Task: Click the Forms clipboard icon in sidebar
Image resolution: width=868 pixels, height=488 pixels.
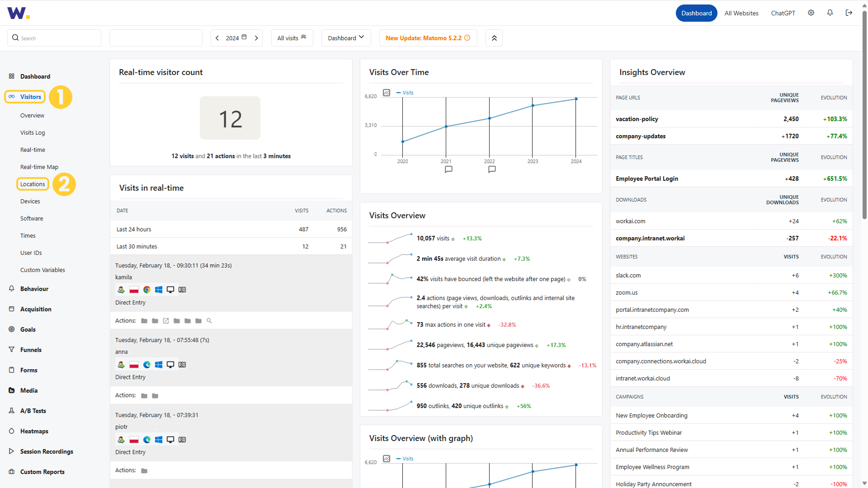Action: pos(12,370)
